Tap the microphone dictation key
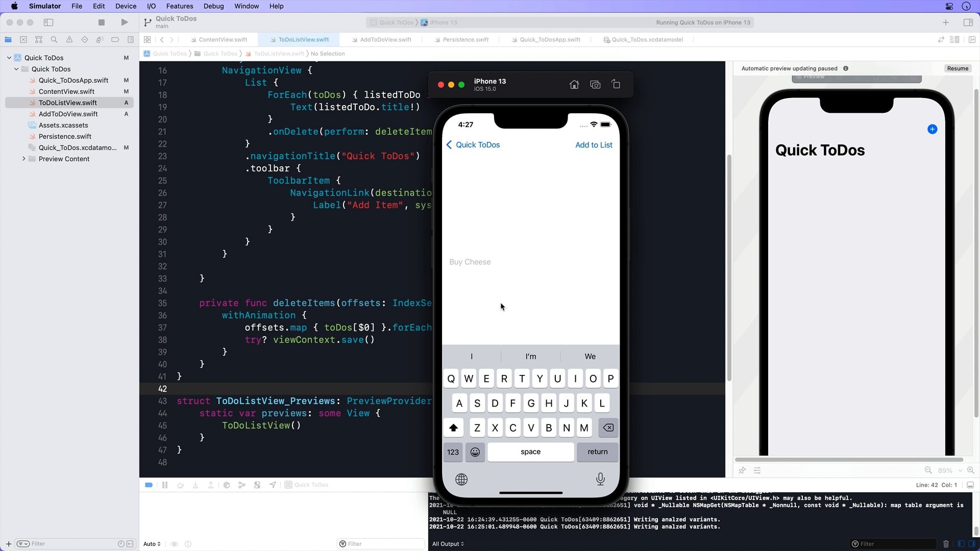The height and width of the screenshot is (551, 980). tap(600, 479)
